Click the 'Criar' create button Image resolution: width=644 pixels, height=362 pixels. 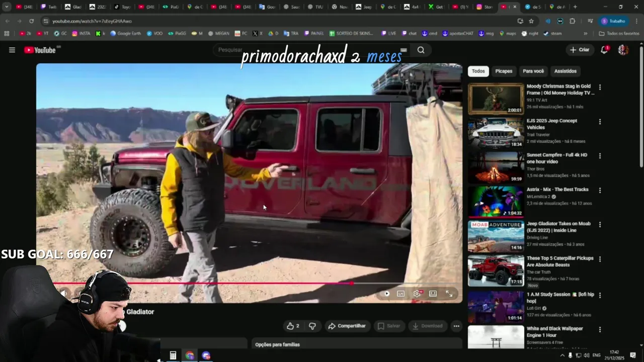[579, 50]
